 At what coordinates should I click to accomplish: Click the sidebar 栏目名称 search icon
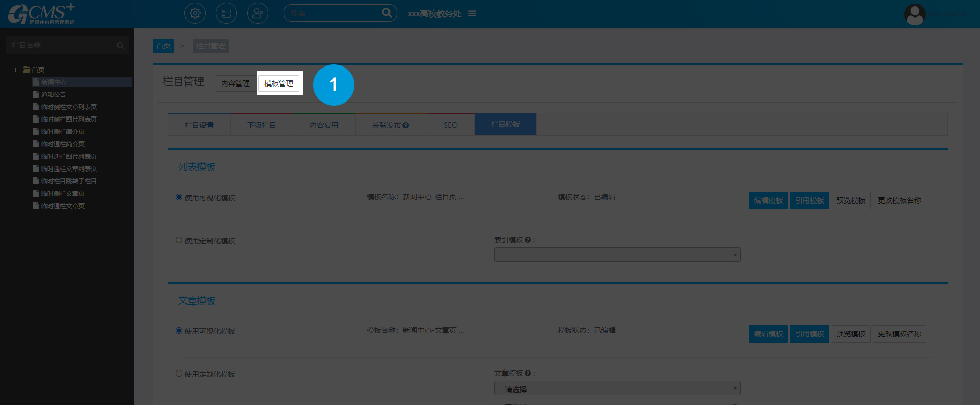coord(120,46)
